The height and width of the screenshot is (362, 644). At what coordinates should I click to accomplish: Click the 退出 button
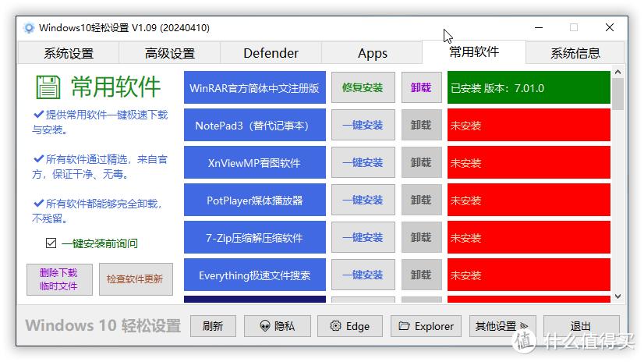click(581, 326)
